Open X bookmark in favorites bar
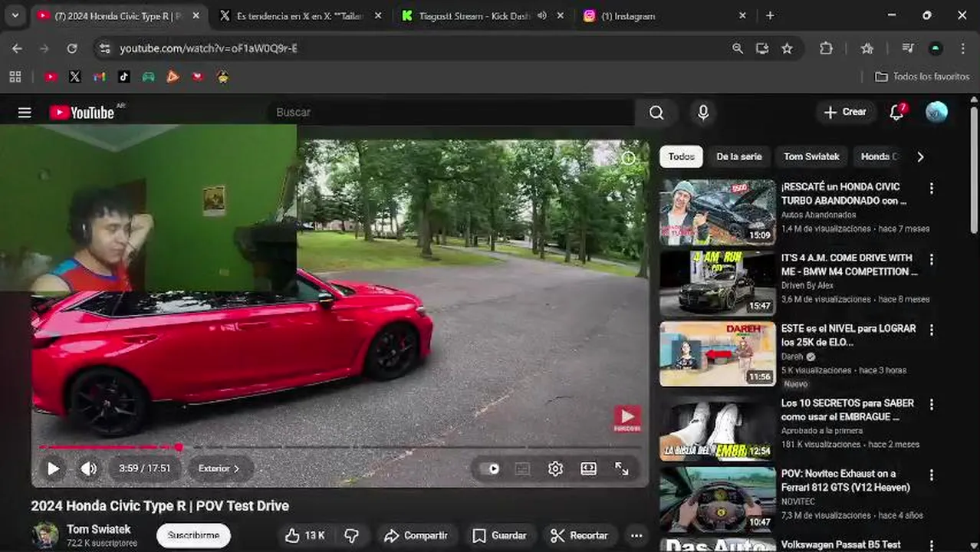Image resolution: width=980 pixels, height=552 pixels. point(74,77)
